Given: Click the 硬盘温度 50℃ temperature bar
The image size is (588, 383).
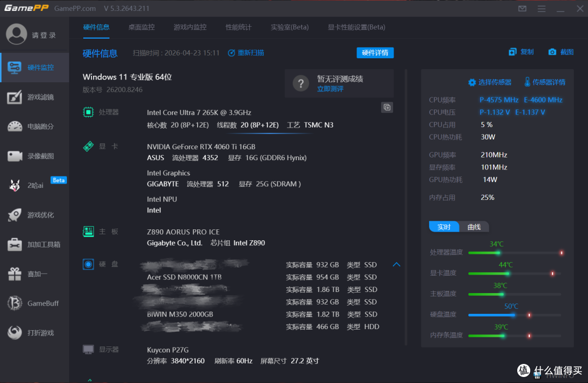Looking at the screenshot, I should (x=515, y=315).
